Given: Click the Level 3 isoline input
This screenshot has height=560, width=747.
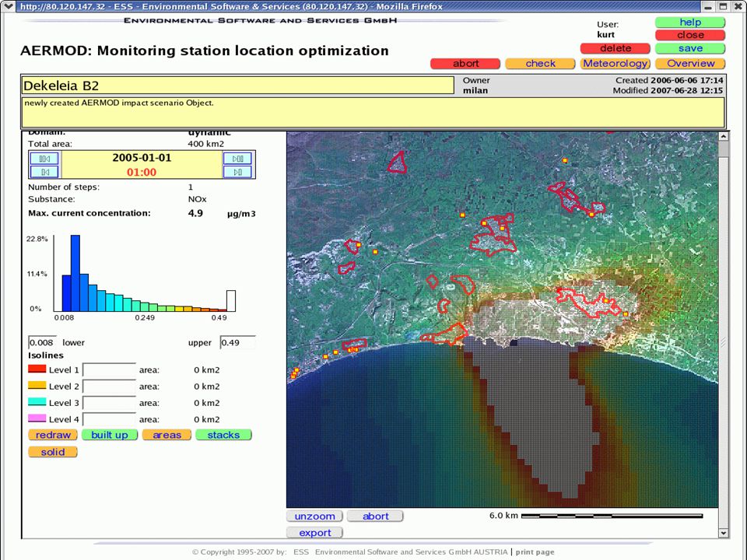Looking at the screenshot, I should pyautogui.click(x=110, y=403).
